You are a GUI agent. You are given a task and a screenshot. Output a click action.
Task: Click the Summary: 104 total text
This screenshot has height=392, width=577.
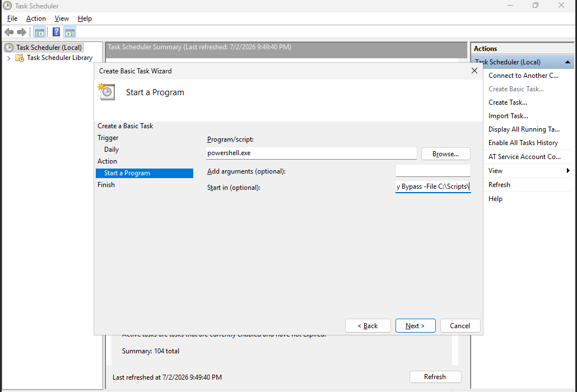[x=151, y=351]
